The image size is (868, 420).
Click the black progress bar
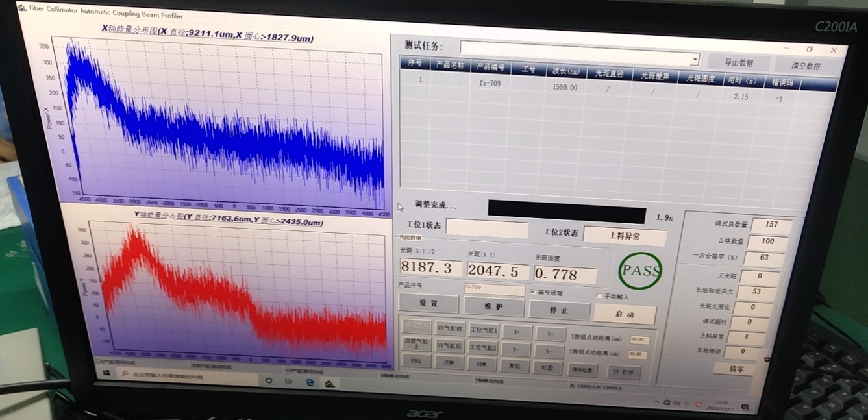coord(567,212)
